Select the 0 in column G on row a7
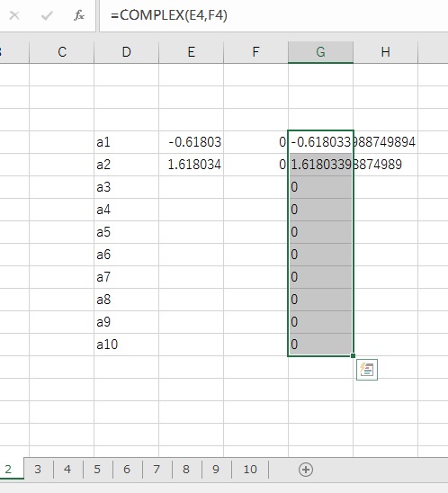The width and height of the screenshot is (448, 493). [x=320, y=277]
